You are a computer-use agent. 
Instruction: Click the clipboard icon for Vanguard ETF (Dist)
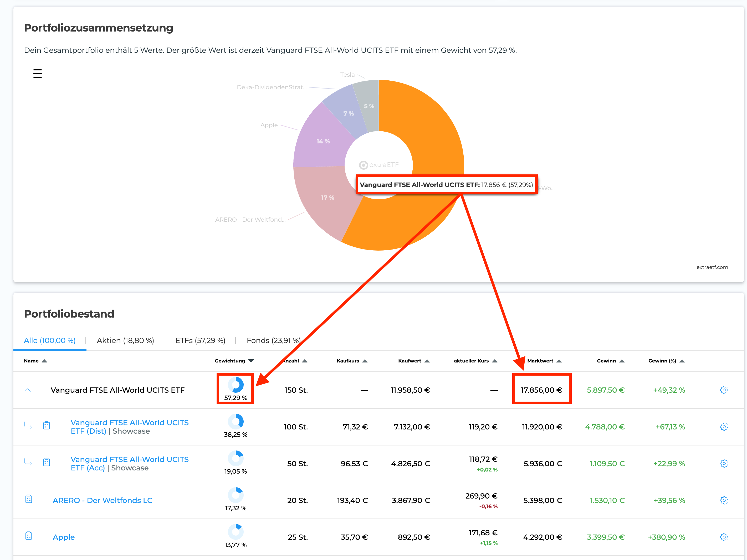pyautogui.click(x=47, y=425)
